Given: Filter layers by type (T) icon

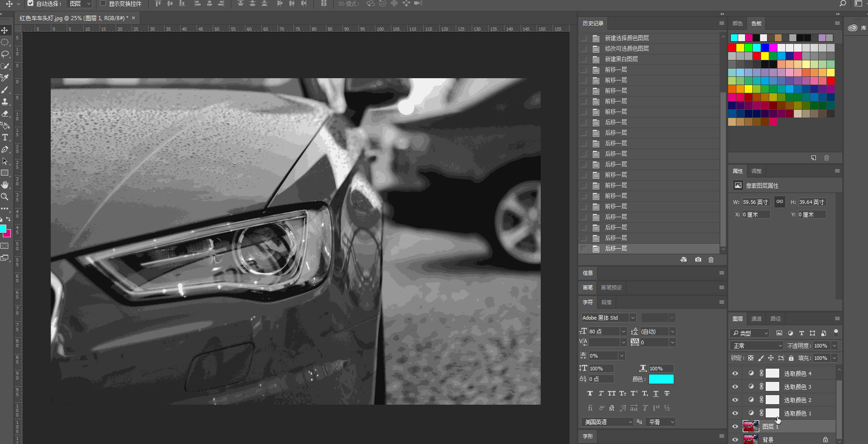Looking at the screenshot, I should pos(801,333).
